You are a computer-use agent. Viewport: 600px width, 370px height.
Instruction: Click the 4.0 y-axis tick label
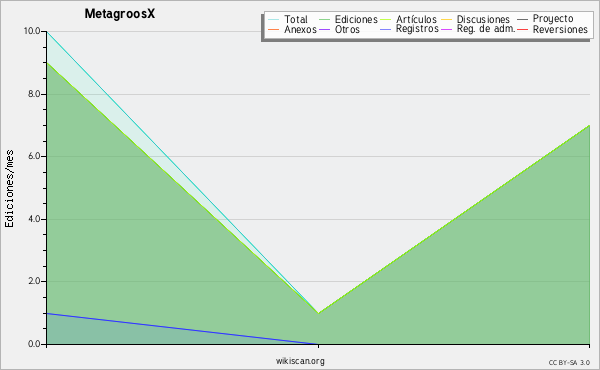(x=34, y=219)
